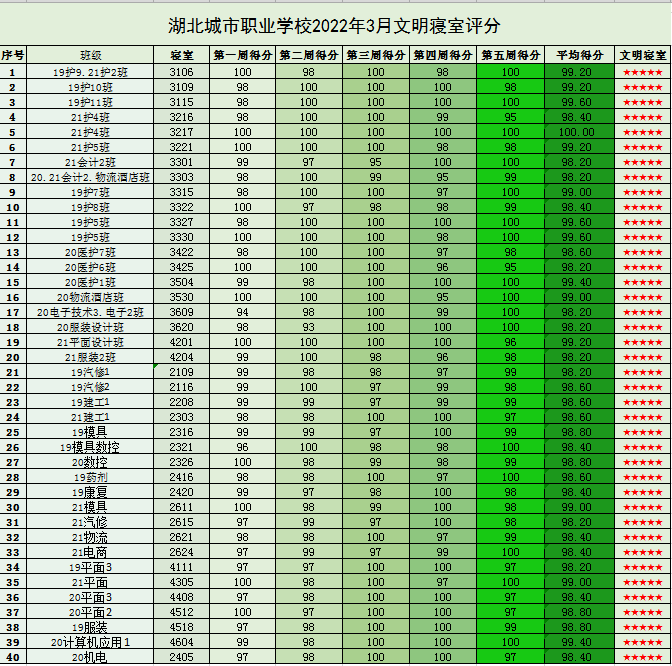
Task: Click the 文明寝室 header cell
Action: click(x=642, y=55)
